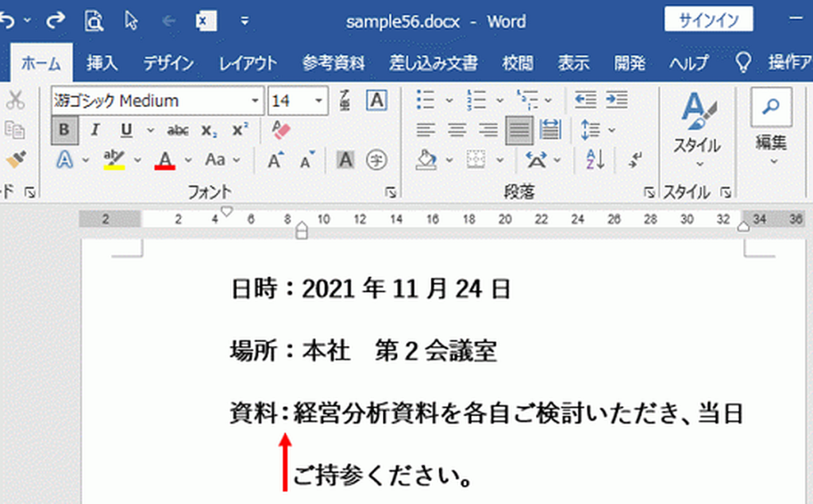813x504 pixels.
Task: Click the enclosing character border A icon
Action: pyautogui.click(x=376, y=99)
